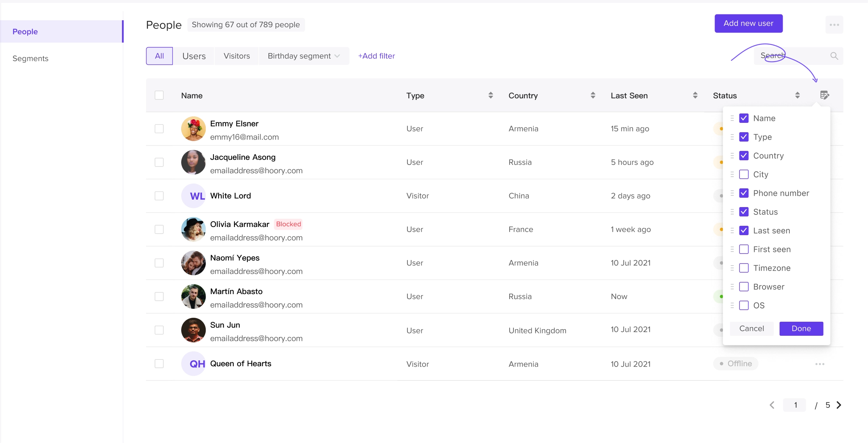868x443 pixels.
Task: Open the top-right three-dots menu
Action: (834, 25)
